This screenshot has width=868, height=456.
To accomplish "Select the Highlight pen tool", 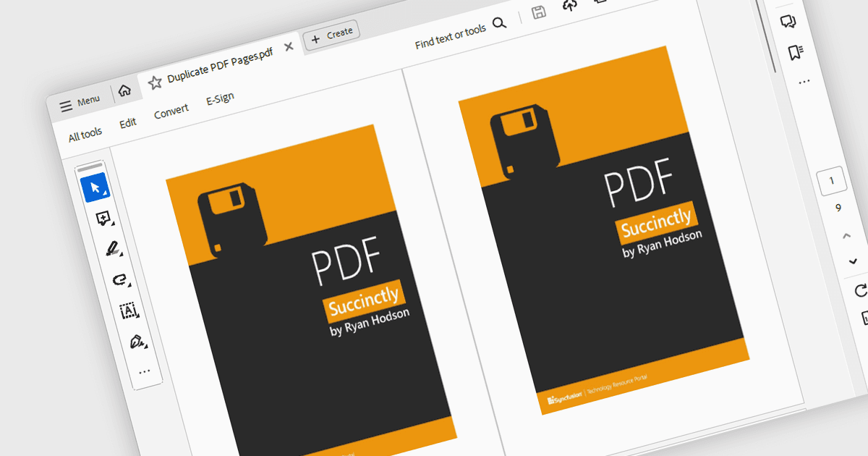I will pos(112,248).
